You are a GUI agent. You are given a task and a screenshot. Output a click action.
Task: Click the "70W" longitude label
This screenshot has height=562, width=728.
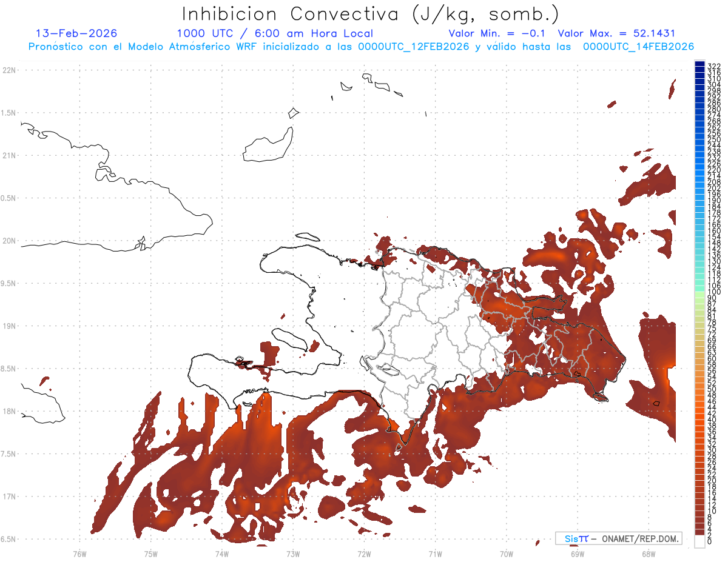506,554
